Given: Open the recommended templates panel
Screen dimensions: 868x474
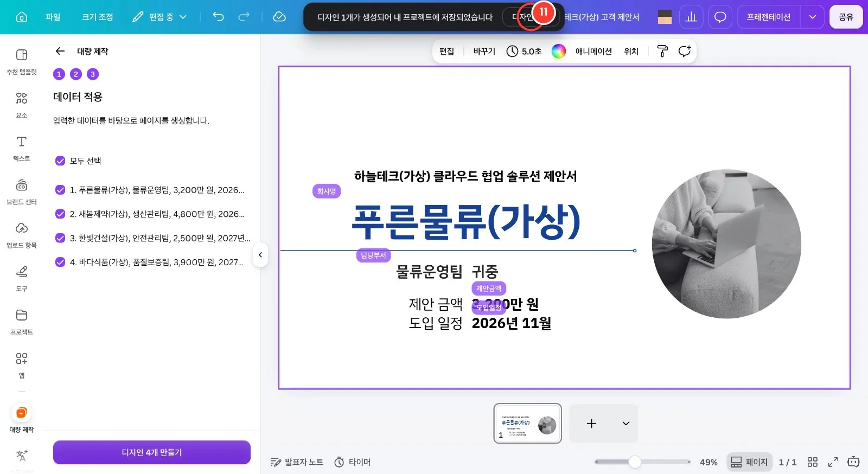Looking at the screenshot, I should [x=22, y=62].
